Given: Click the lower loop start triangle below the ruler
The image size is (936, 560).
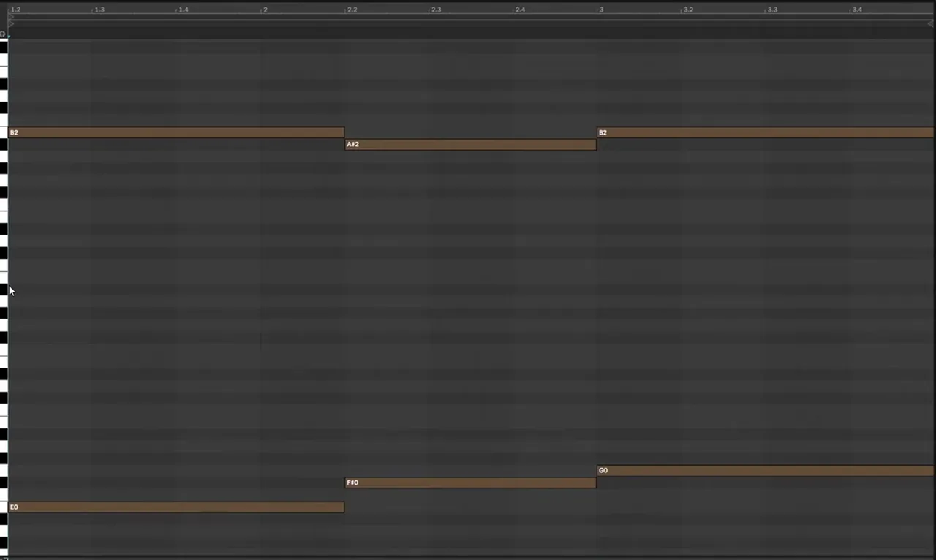Looking at the screenshot, I should coord(11,24).
